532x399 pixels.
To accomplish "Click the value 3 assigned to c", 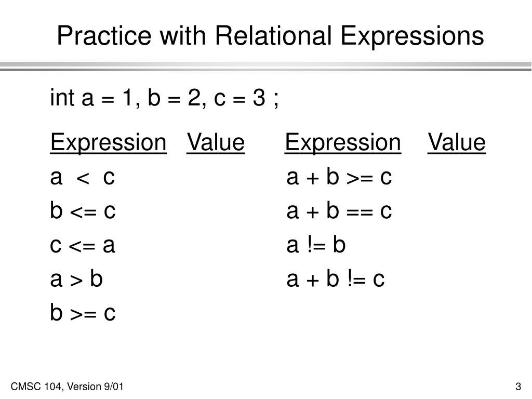I will click(x=259, y=97).
